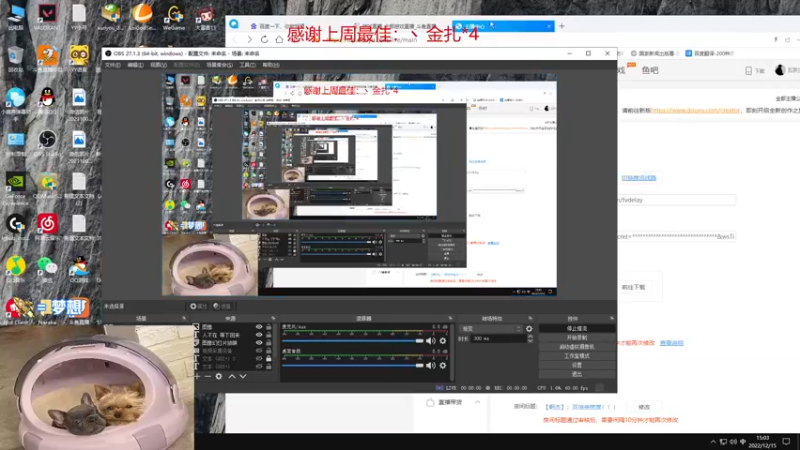Adjust 麦克风/Aux volume slider

(x=353, y=341)
